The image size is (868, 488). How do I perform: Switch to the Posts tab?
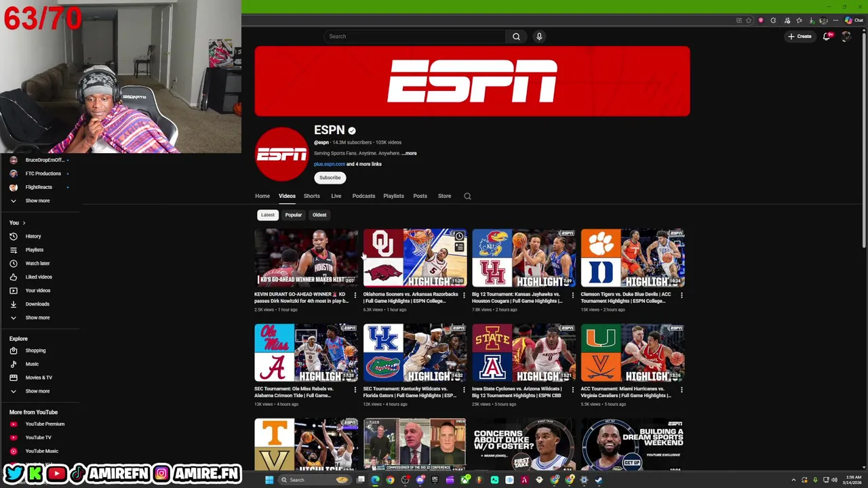tap(420, 196)
